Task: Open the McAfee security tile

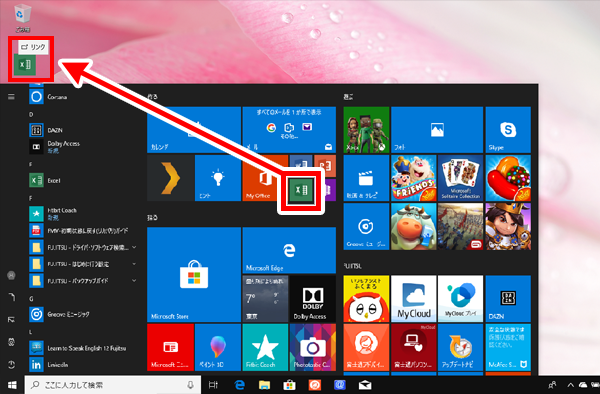Action: [x=508, y=347]
